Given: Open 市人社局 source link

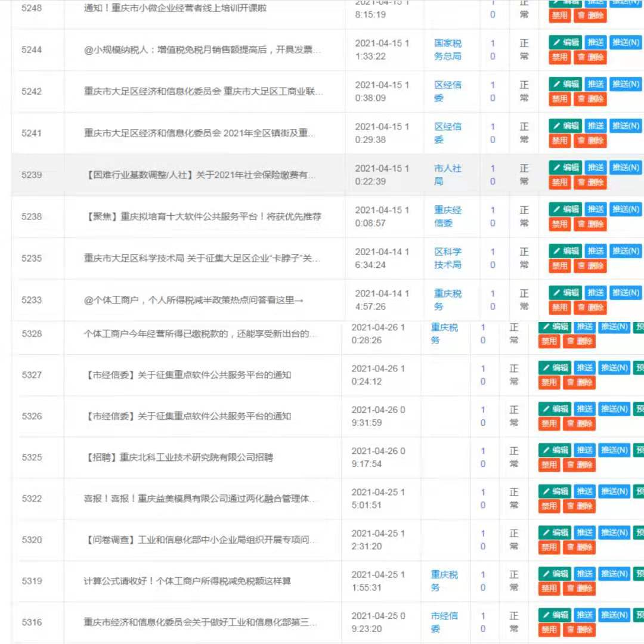Looking at the screenshot, I should coord(448,175).
